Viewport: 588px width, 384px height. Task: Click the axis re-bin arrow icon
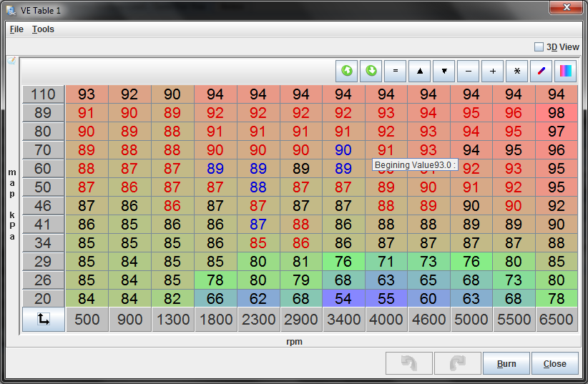(x=44, y=319)
